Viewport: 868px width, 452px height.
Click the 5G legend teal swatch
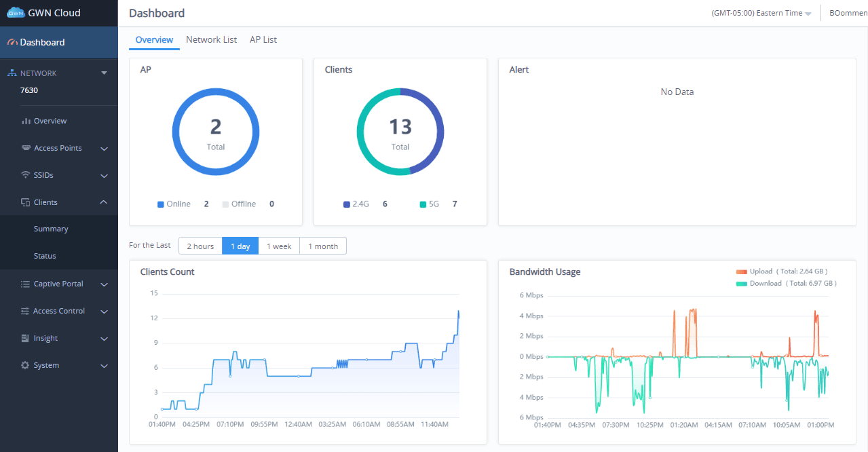point(423,204)
